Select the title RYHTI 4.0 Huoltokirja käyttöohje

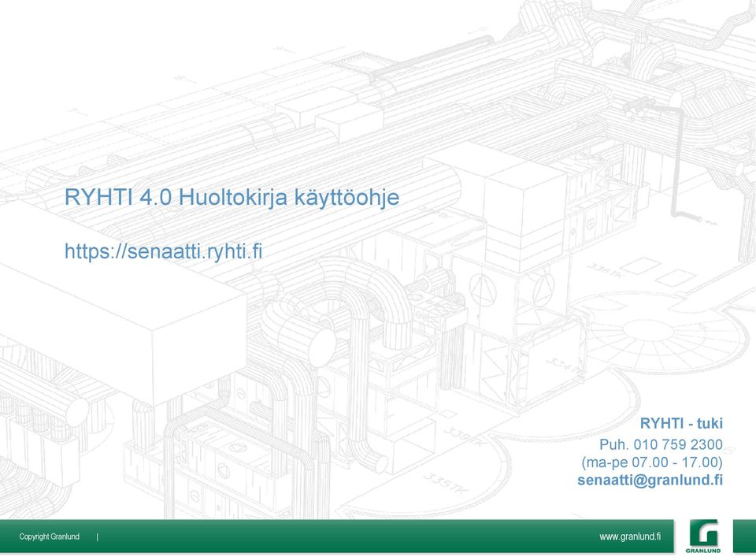click(x=232, y=197)
